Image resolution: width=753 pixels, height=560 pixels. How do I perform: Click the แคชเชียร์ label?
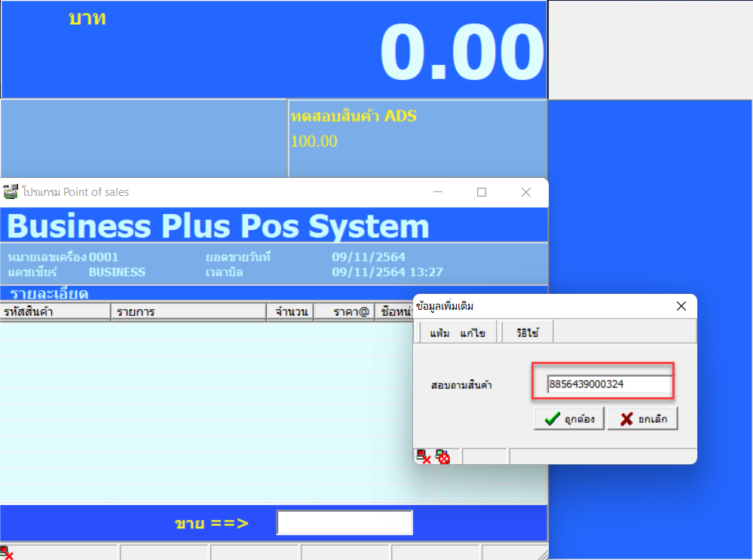point(32,272)
